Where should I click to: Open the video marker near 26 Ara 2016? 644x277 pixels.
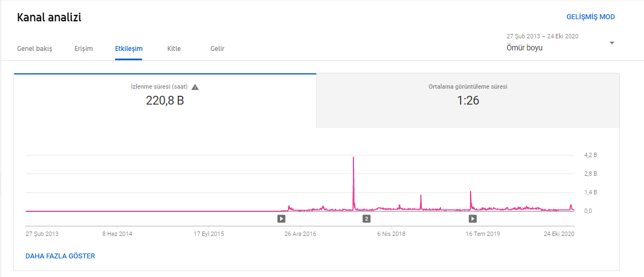coord(281,218)
